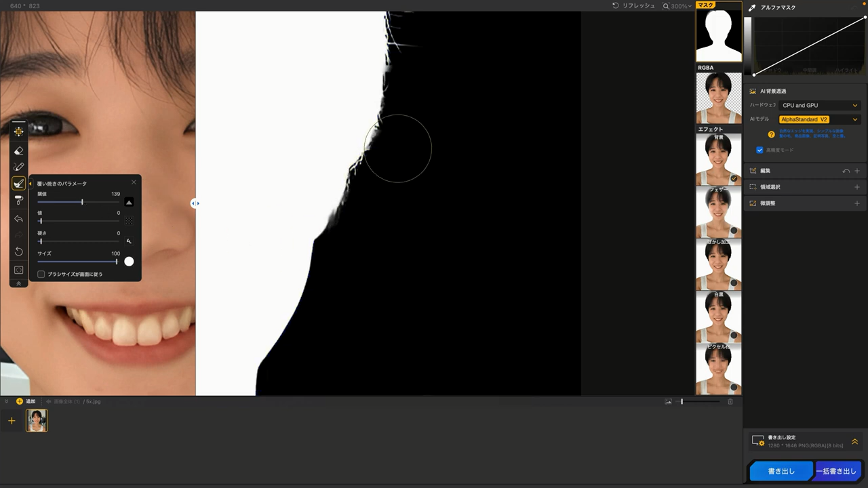Click the 一括書き出し batch export button
Viewport: 868px width, 488px height.
point(836,471)
